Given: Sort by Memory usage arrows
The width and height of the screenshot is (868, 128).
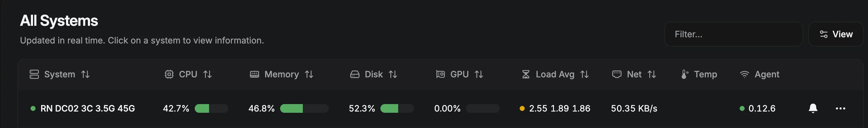Looking at the screenshot, I should coord(309,74).
